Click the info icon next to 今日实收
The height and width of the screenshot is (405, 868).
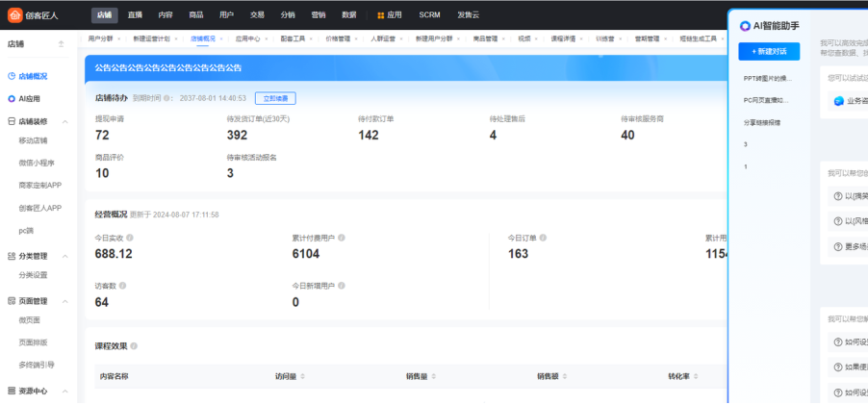click(130, 237)
